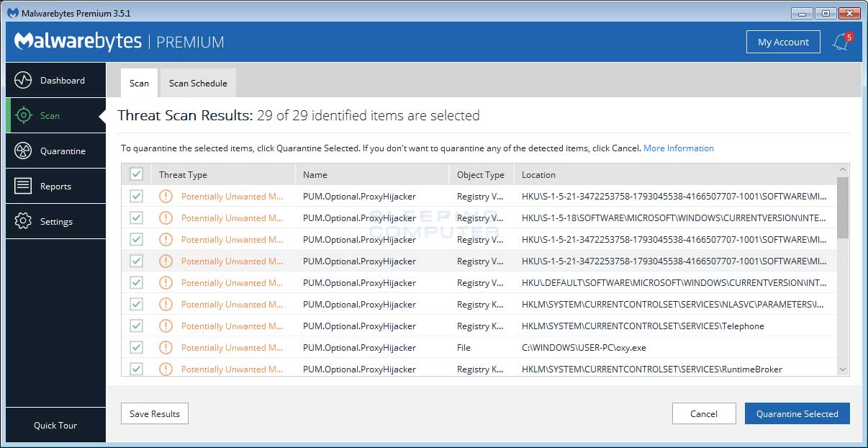868x448 pixels.
Task: Click the warning icon on the first threat row
Action: [166, 196]
